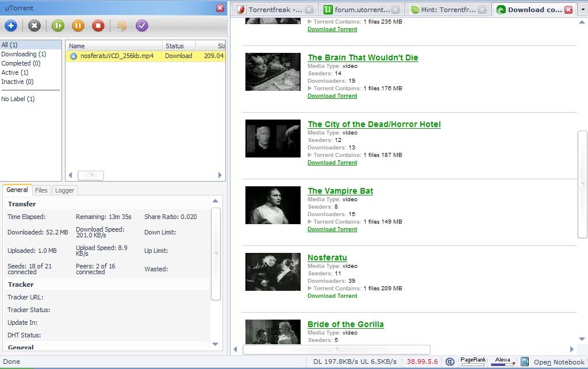Switch to the forum.utorrent tab
588x369 pixels.
click(362, 10)
